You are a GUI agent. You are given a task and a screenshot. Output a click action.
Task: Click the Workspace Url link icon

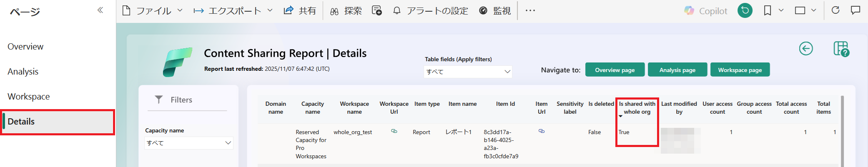[x=394, y=131]
